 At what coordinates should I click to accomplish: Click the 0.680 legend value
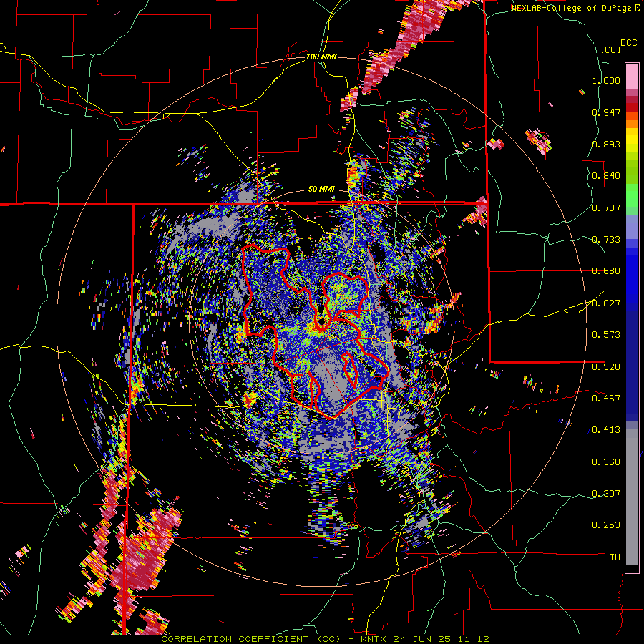[606, 271]
